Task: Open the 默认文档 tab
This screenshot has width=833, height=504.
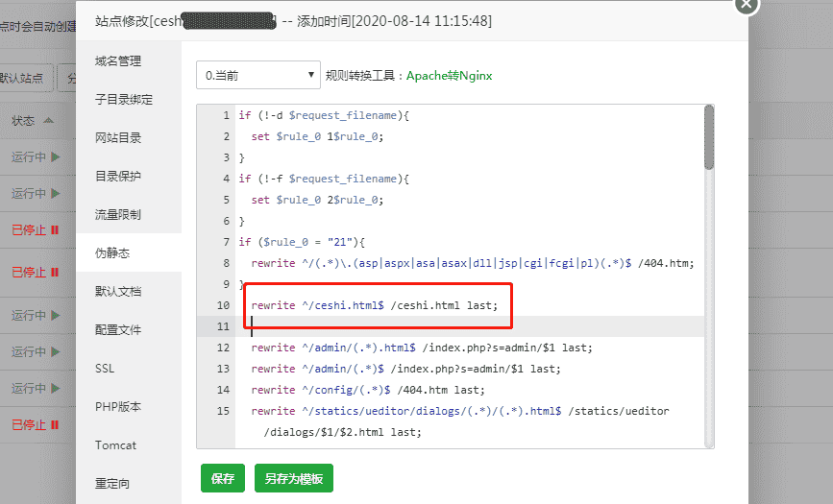Action: [x=118, y=291]
